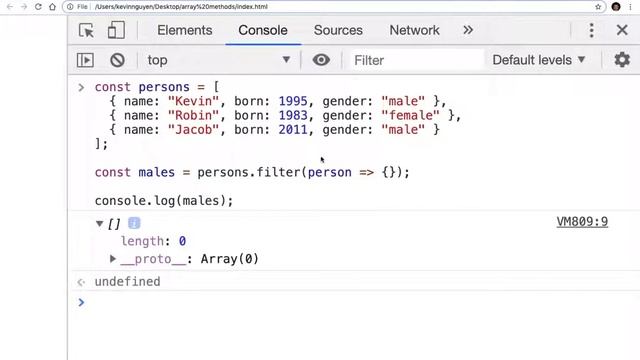The height and width of the screenshot is (360, 640).
Task: Click the "female" gender value
Action: pos(410,116)
